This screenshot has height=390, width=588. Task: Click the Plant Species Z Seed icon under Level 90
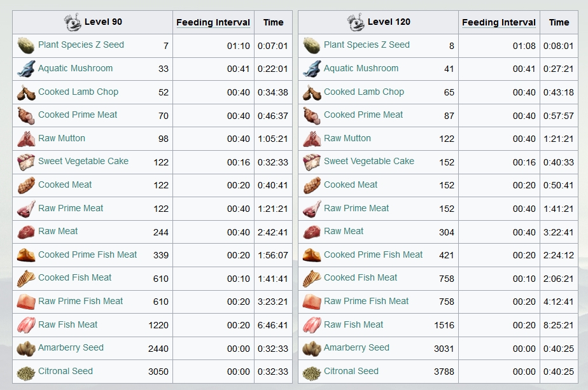coord(26,45)
